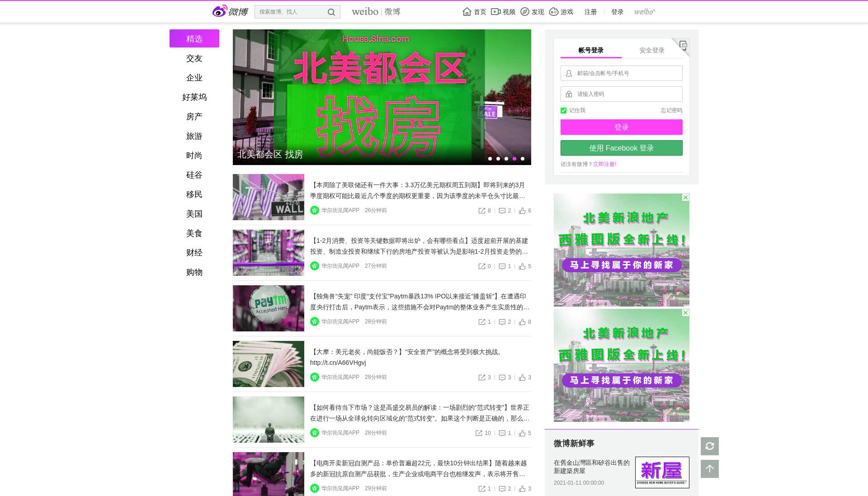Click comment icon on 高盛交易员 post
Viewport: 868px width, 496px height.
point(502,433)
